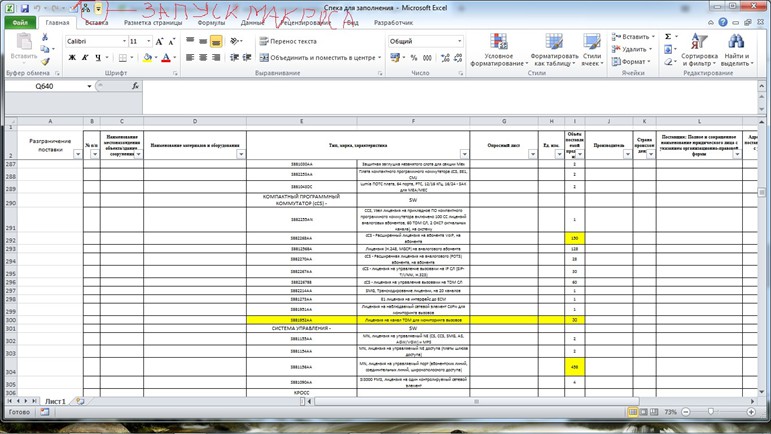Open Стили ячеек cell styles

point(592,50)
